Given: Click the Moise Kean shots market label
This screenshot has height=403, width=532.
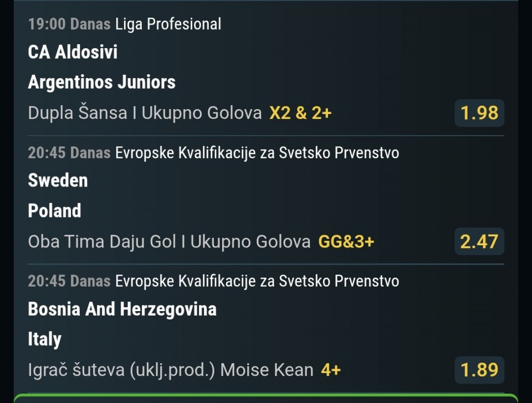Looking at the screenshot, I should coord(171,370).
